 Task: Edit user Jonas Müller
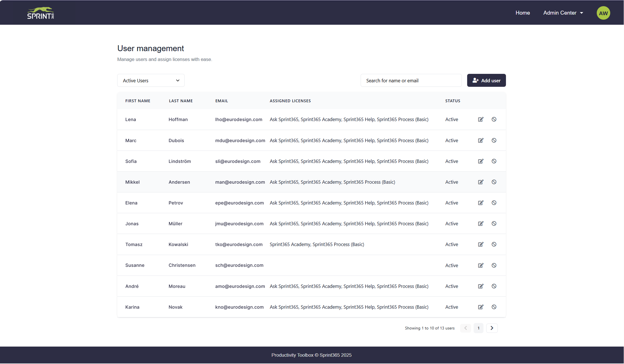[481, 224]
